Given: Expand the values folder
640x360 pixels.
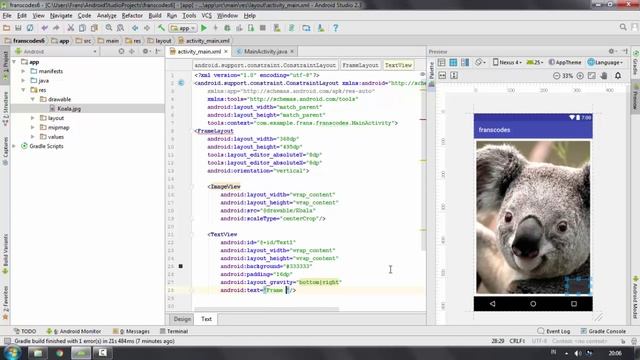Looking at the screenshot, I should 33,137.
